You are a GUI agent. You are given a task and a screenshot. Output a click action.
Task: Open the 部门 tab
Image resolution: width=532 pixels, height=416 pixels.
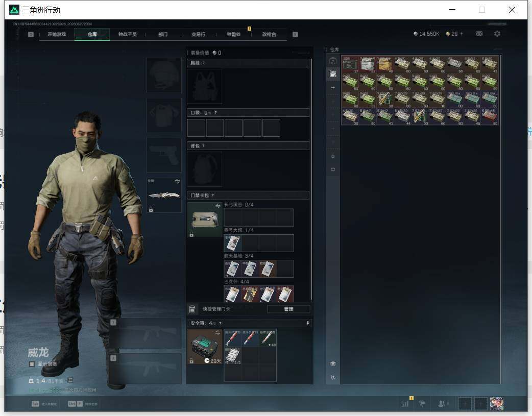[x=163, y=34]
